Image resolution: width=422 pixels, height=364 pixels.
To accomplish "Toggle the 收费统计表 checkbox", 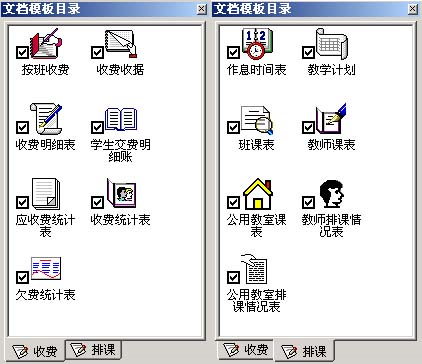I will (x=97, y=202).
